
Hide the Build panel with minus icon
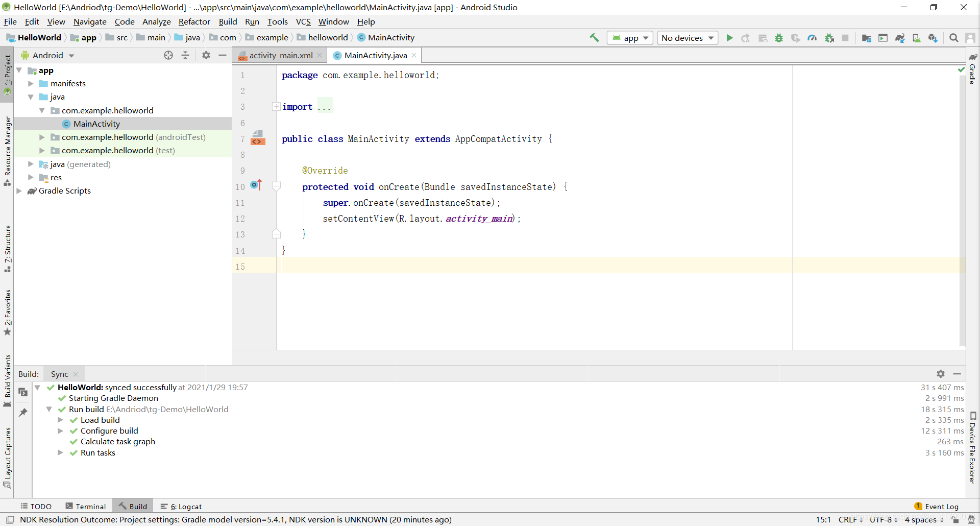point(957,374)
